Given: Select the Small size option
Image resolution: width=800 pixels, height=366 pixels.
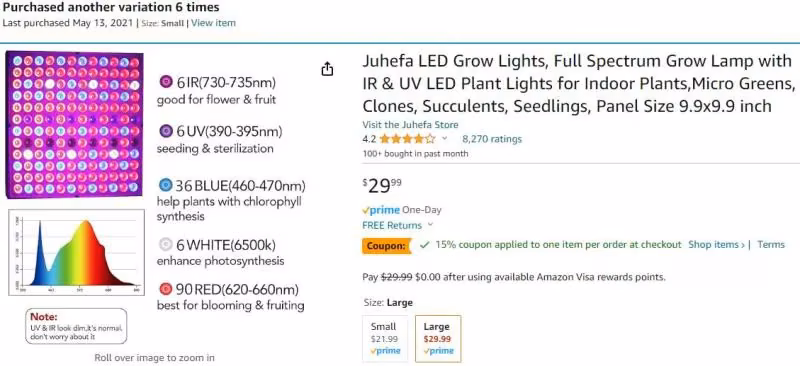Looking at the screenshot, I should pos(384,338).
